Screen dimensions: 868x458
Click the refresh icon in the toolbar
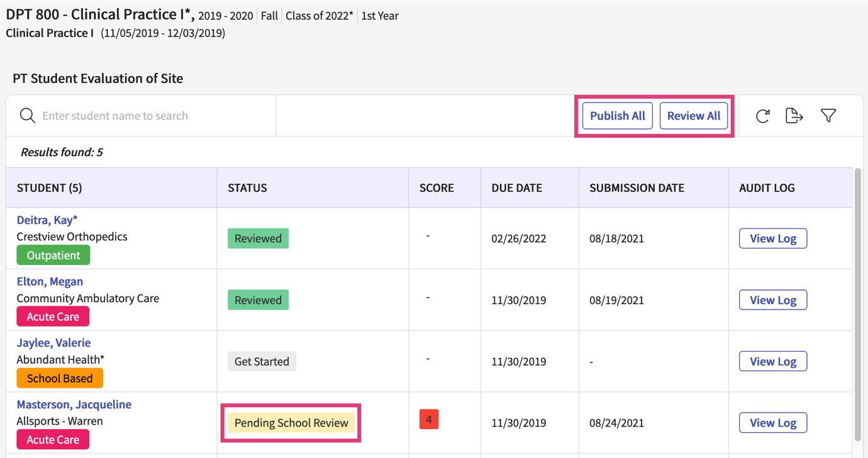762,116
